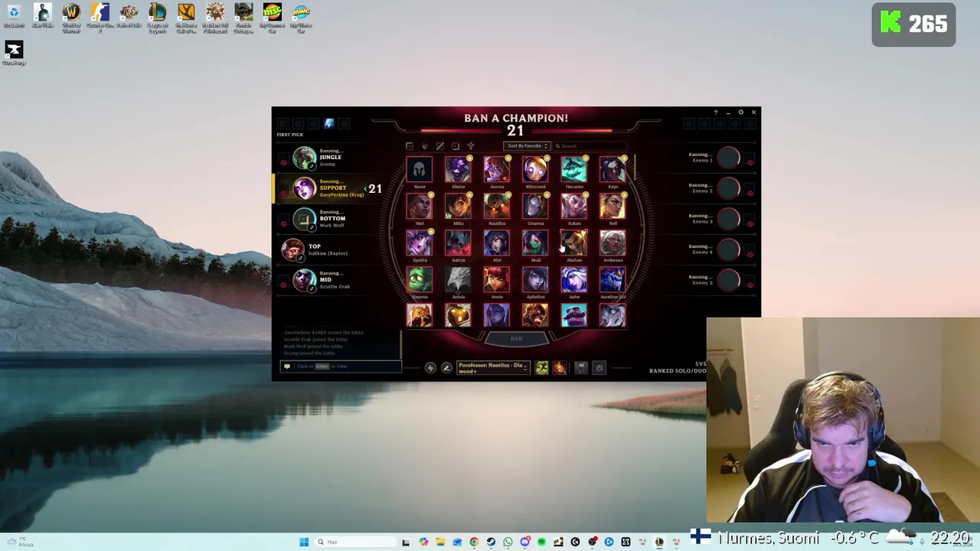Open the quick runes lightning icon
980x551 pixels.
tap(430, 368)
